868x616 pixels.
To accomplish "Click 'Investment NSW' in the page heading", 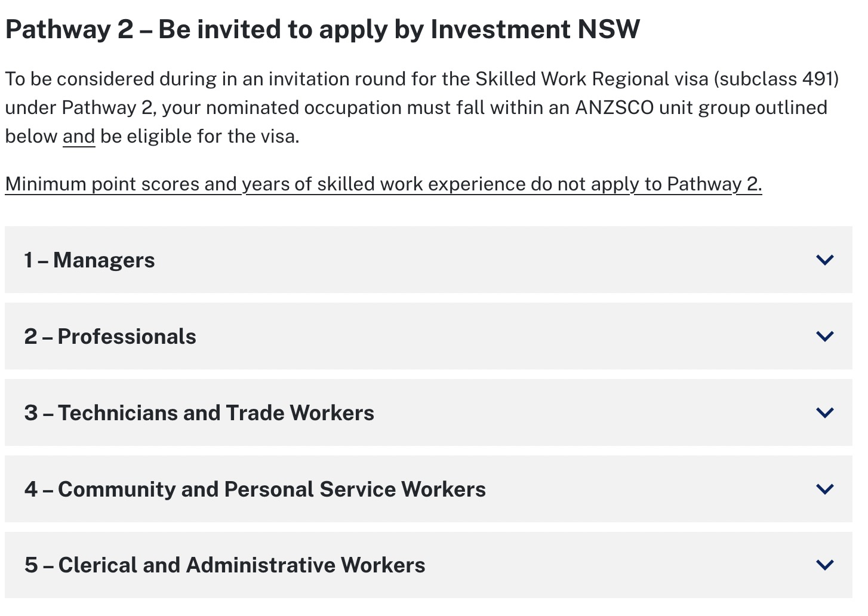I will pos(535,30).
